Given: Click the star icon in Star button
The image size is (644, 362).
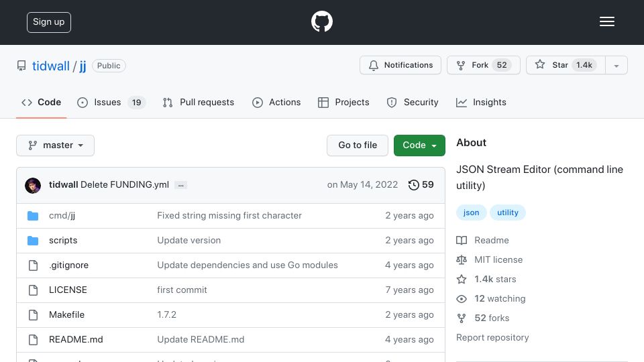Looking at the screenshot, I should 539,64.
